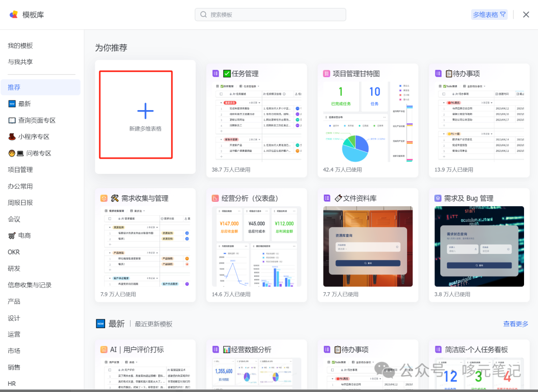The height and width of the screenshot is (392, 538).
Task: Click the purple icon beside 经营数据分析
Action: point(216,350)
